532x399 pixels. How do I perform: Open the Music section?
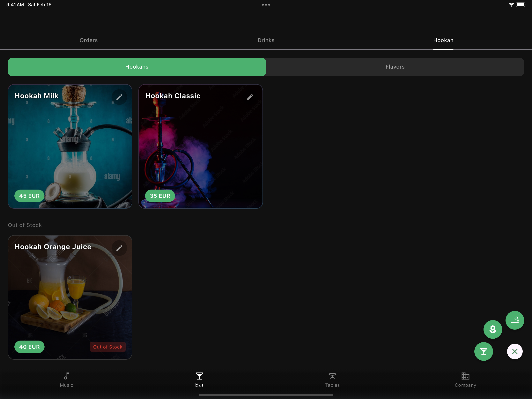coord(66,380)
